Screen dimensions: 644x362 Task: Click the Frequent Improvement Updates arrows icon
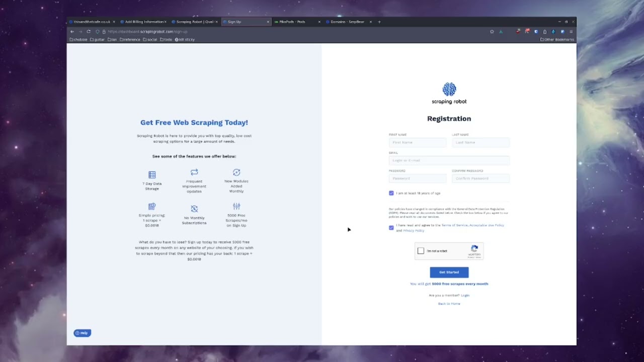(194, 172)
